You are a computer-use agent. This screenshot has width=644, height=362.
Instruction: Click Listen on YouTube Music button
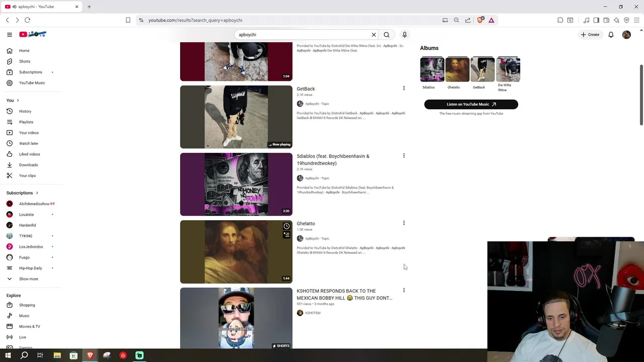click(x=471, y=104)
